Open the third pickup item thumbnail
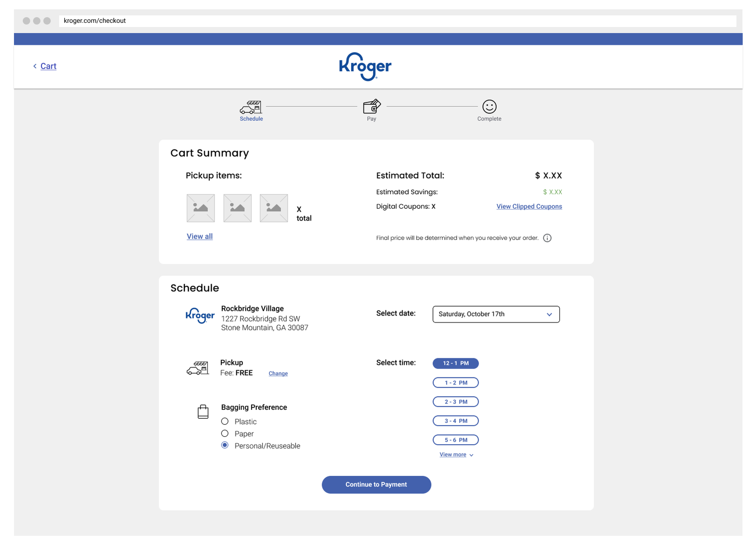 [274, 208]
